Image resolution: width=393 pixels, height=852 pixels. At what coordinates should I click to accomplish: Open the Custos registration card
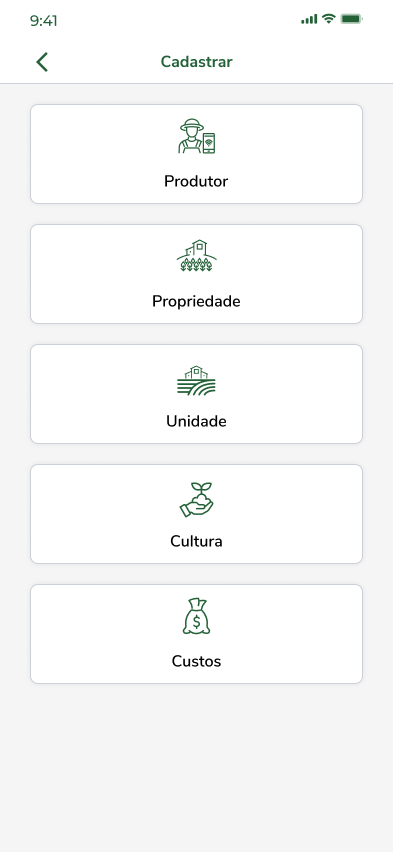[196, 634]
